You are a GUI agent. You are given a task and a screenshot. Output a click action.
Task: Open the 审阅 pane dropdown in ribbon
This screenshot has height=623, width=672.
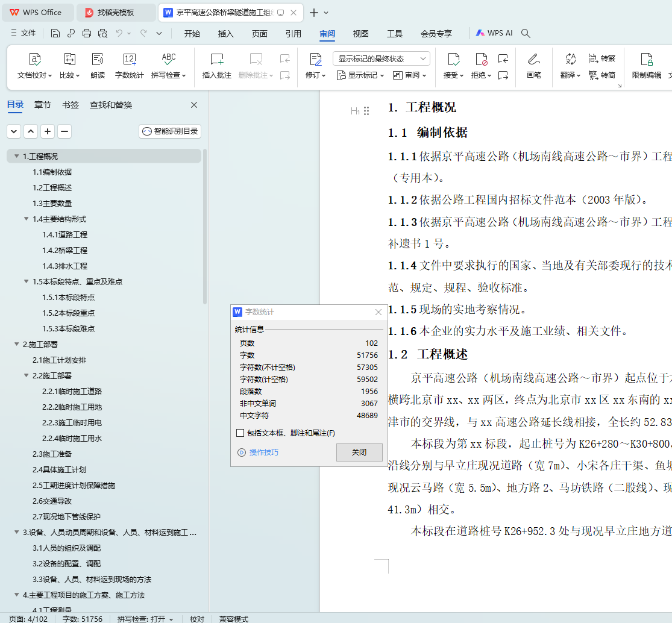(x=410, y=75)
